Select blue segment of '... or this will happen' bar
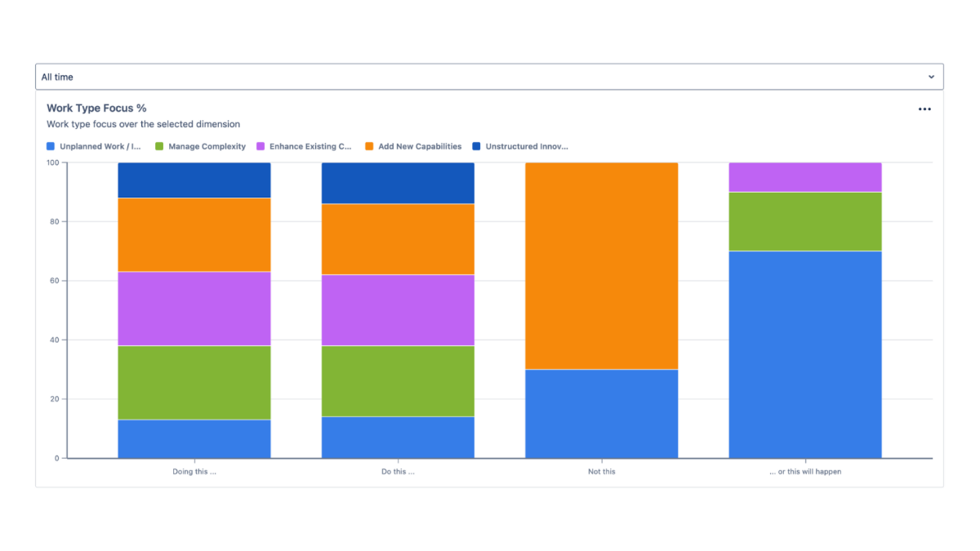This screenshot has width=980, height=551. [x=804, y=354]
